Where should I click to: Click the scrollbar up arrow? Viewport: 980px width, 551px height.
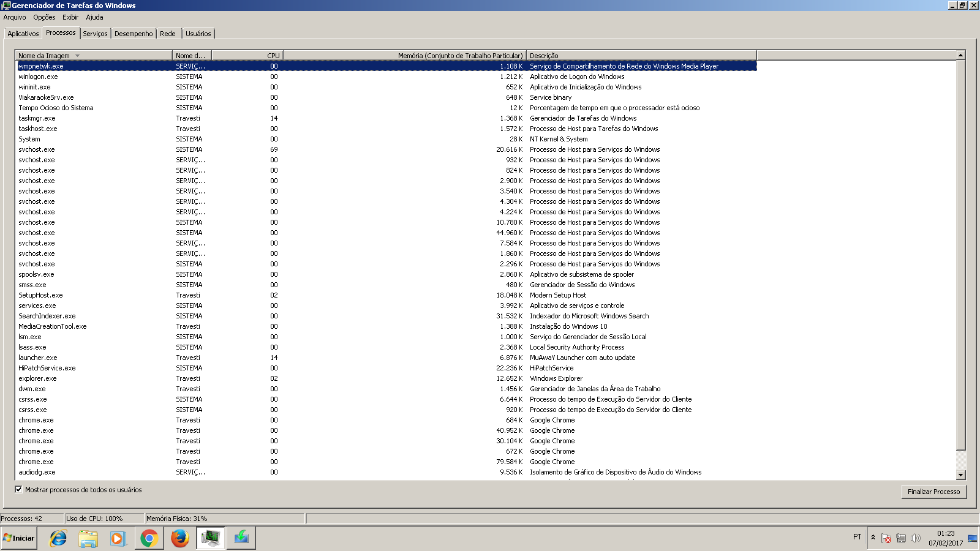point(960,55)
